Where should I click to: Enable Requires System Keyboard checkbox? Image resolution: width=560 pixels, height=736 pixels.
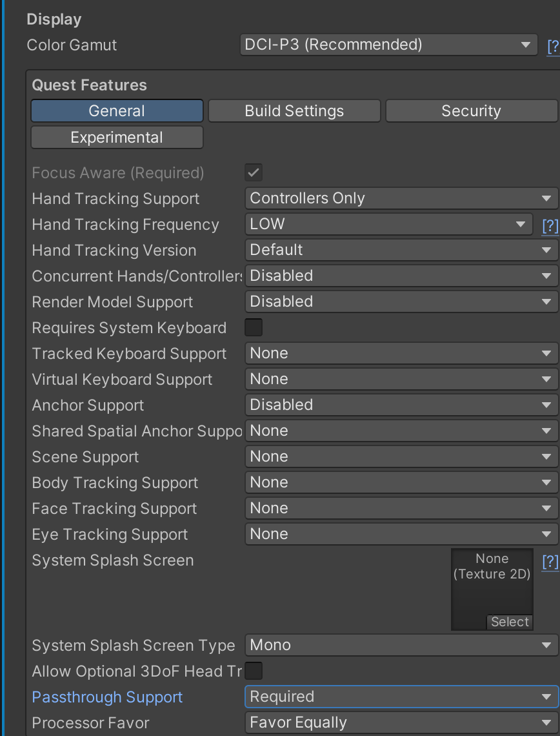[x=254, y=328]
